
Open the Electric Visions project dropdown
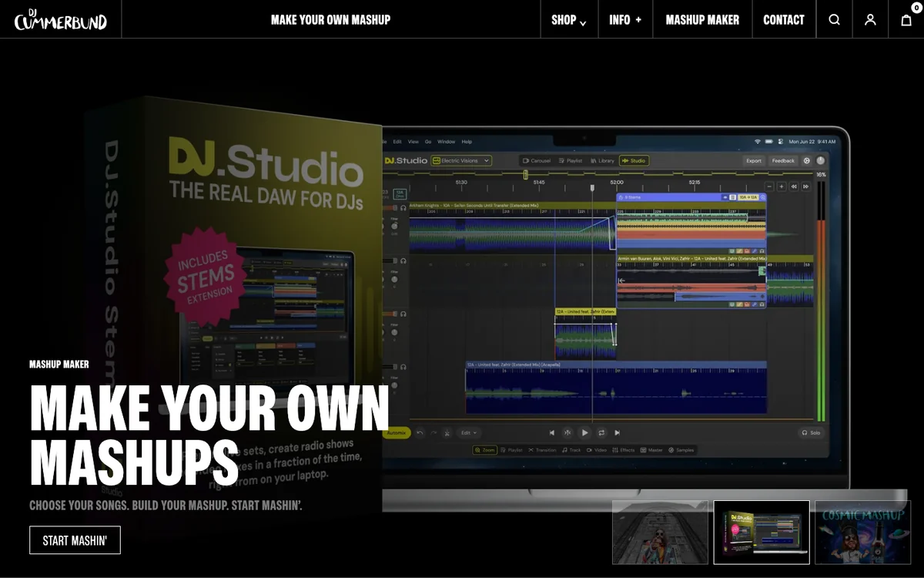coord(461,160)
